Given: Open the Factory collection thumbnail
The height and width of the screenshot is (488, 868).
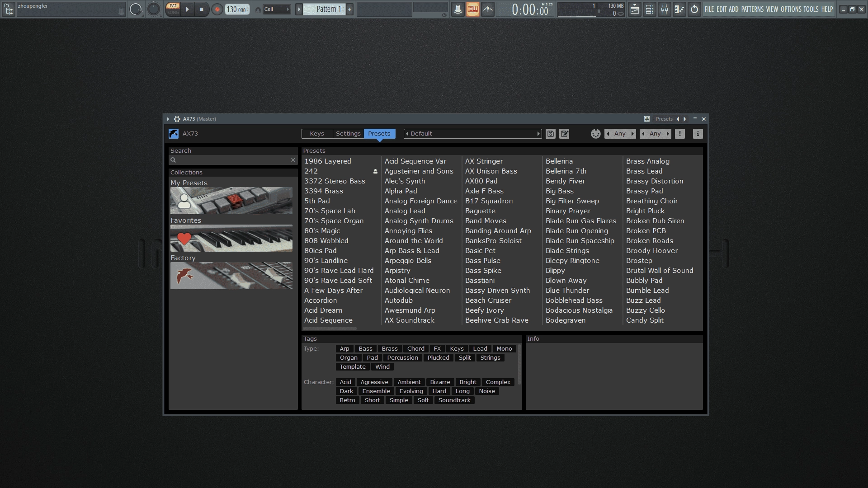Looking at the screenshot, I should click(231, 276).
